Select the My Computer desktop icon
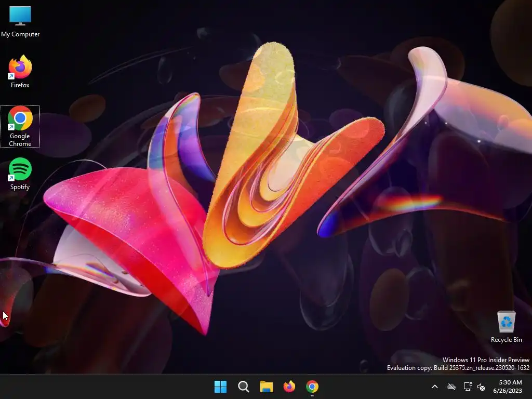Viewport: 532px width, 399px height. [20, 21]
